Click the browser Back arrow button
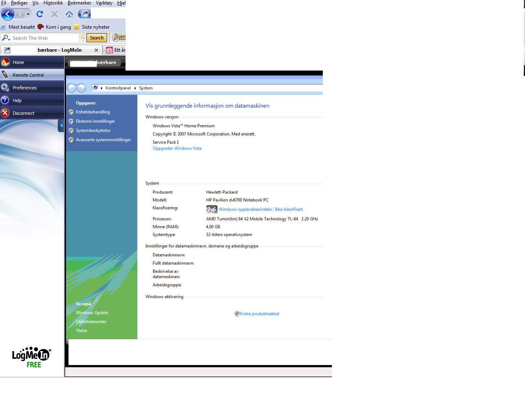The image size is (525, 420). (8, 14)
